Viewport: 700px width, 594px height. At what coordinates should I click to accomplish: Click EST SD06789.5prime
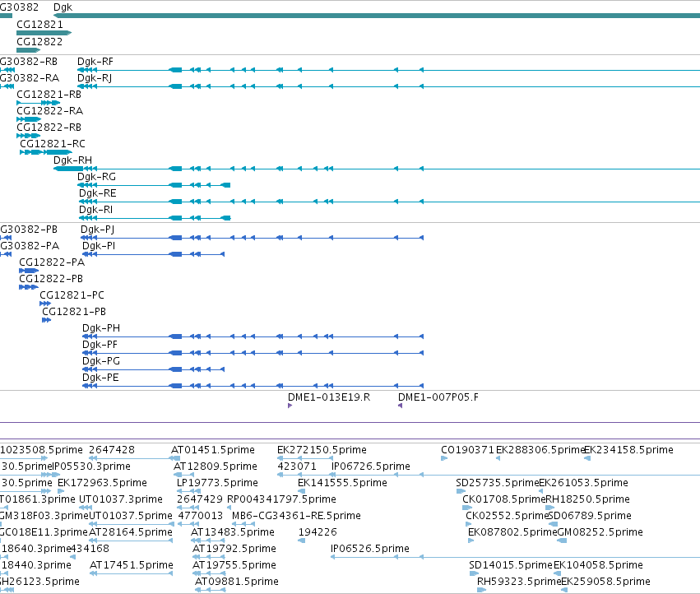tap(590, 517)
